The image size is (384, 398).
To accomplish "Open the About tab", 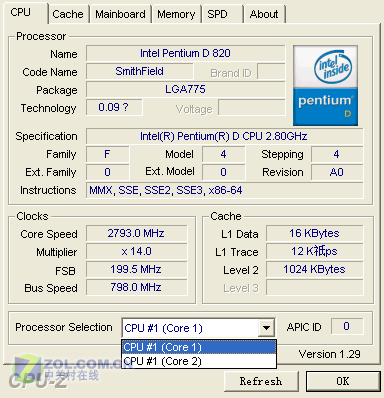I will point(264,14).
